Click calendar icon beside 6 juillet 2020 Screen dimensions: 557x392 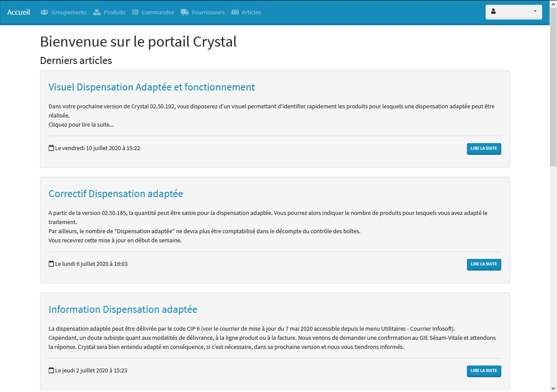[x=51, y=264]
